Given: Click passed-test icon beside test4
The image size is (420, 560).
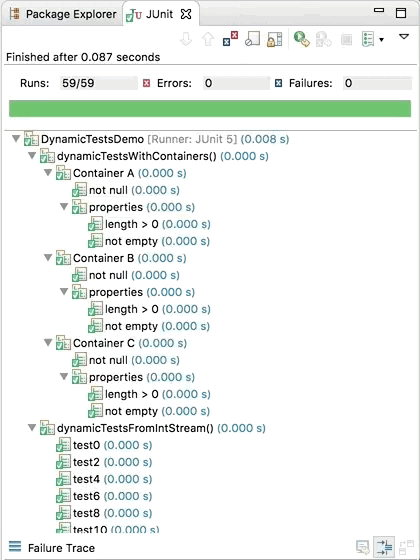Looking at the screenshot, I should 64,479.
